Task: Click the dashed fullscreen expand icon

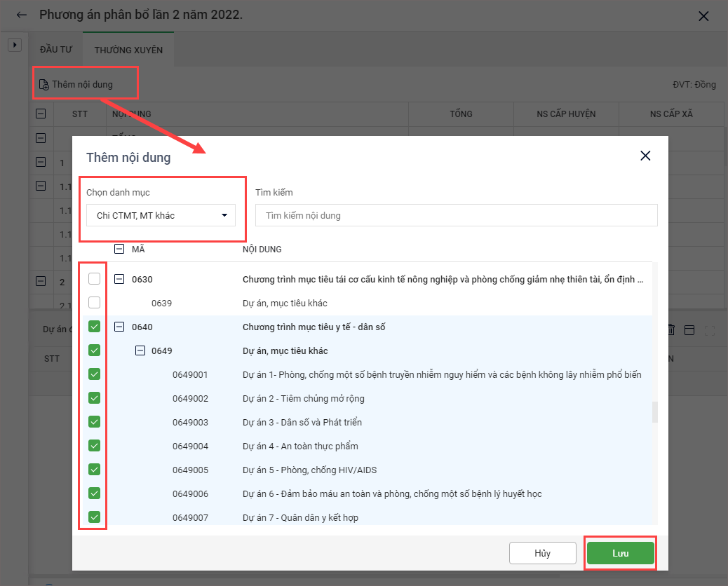Action: coord(709,329)
